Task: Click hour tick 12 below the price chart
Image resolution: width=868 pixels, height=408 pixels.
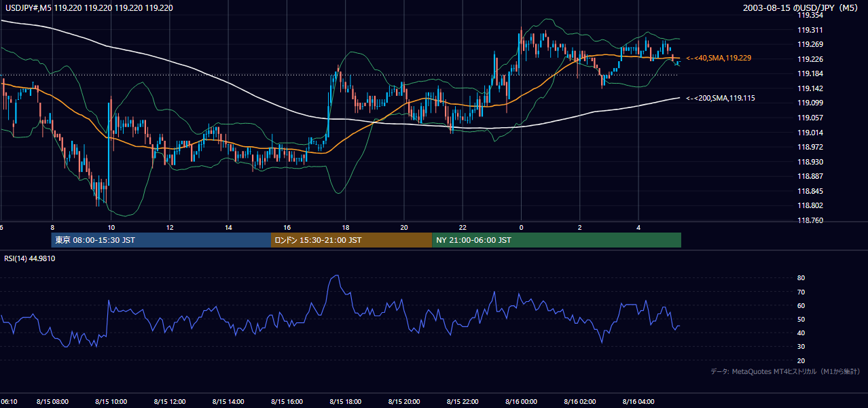Action: 169,227
